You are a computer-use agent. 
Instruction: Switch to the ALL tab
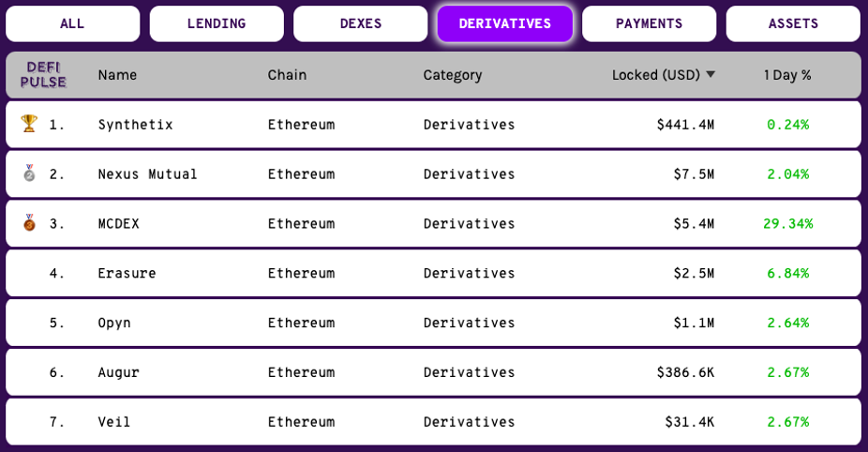pyautogui.click(x=72, y=23)
